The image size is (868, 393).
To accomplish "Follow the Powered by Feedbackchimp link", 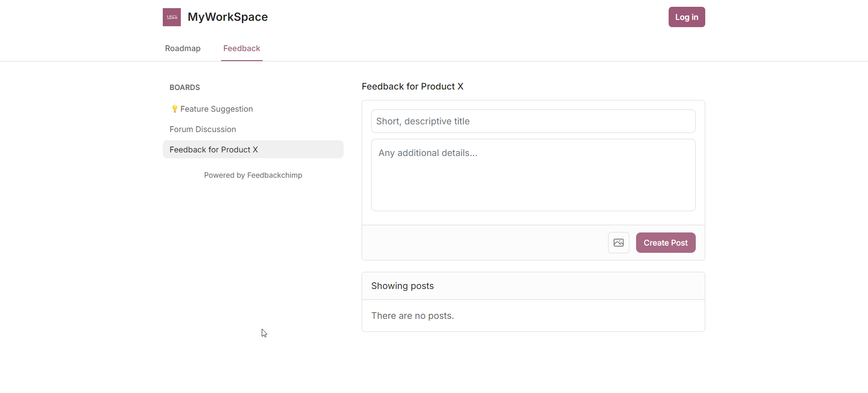I will point(253,175).
